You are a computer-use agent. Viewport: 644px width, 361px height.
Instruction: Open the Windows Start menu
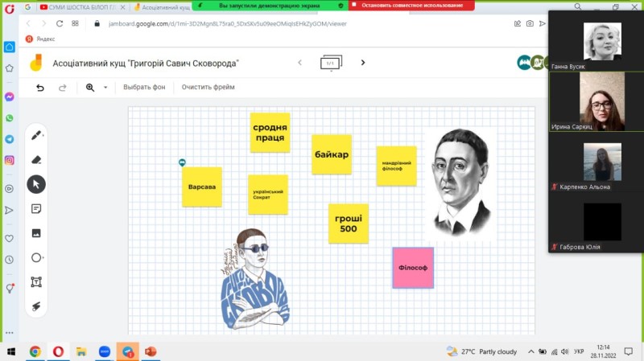tap(11, 351)
